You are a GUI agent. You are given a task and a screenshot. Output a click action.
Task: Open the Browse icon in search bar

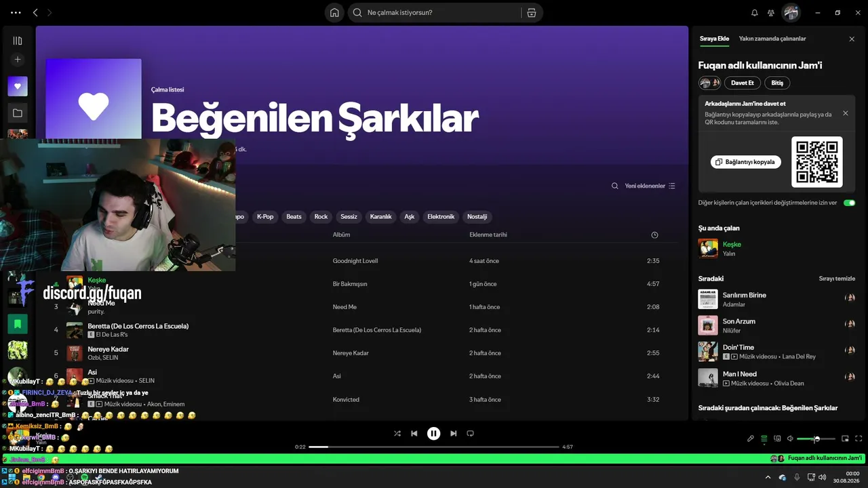pyautogui.click(x=531, y=12)
